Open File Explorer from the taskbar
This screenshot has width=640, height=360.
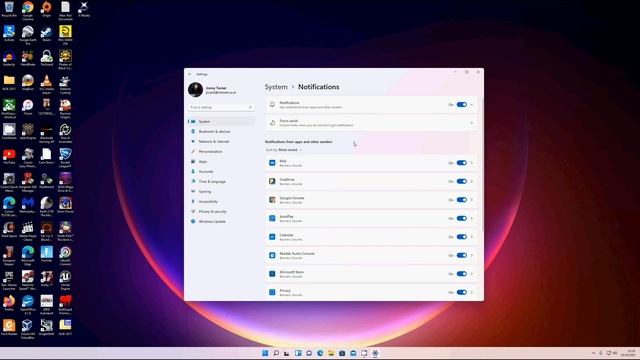[331, 353]
